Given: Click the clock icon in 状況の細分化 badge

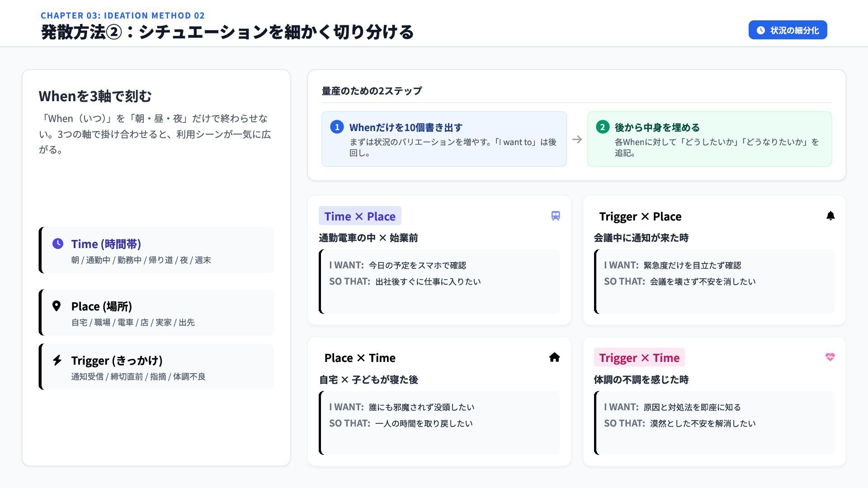Looking at the screenshot, I should click(761, 30).
